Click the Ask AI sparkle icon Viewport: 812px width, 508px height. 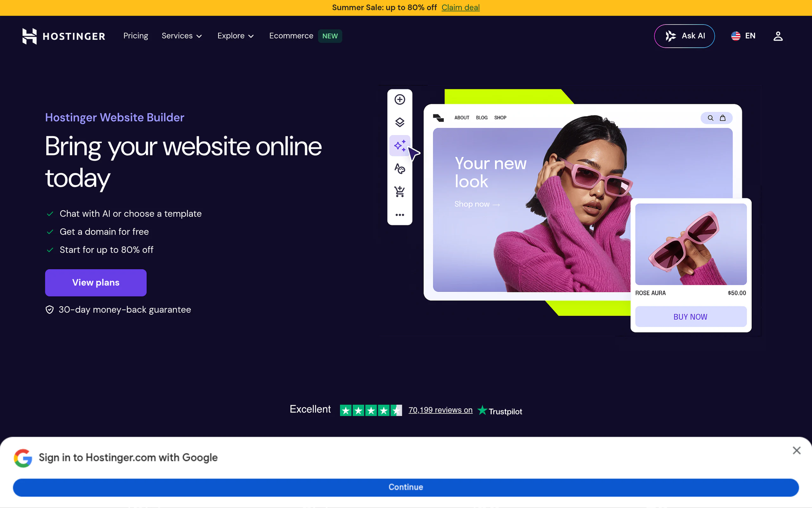[x=671, y=36]
